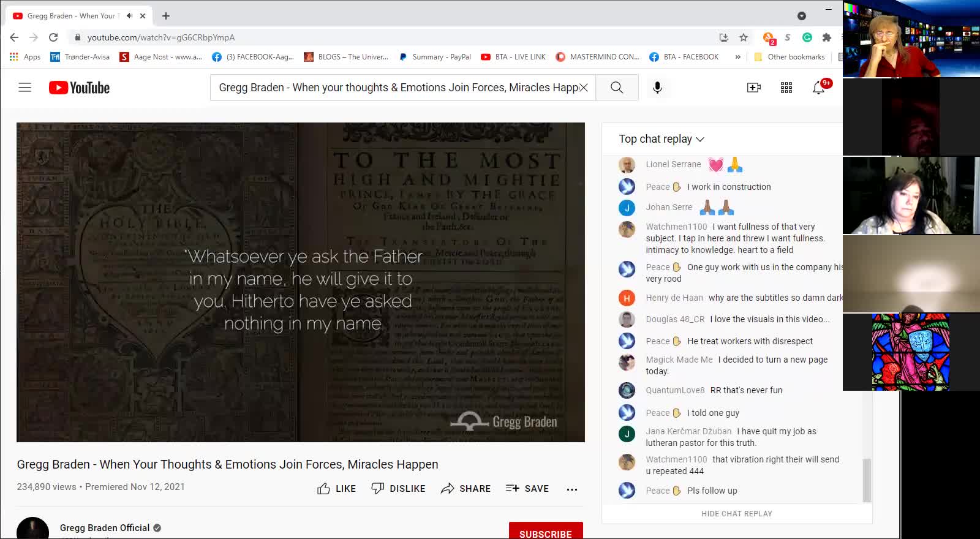
Task: Click Magick Made Me username in chat
Action: tap(679, 360)
